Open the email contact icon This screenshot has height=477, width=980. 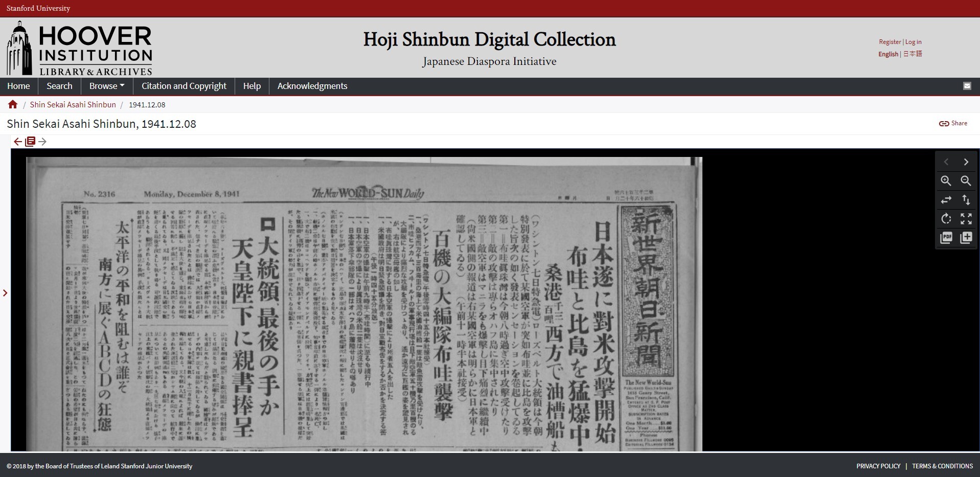967,86
